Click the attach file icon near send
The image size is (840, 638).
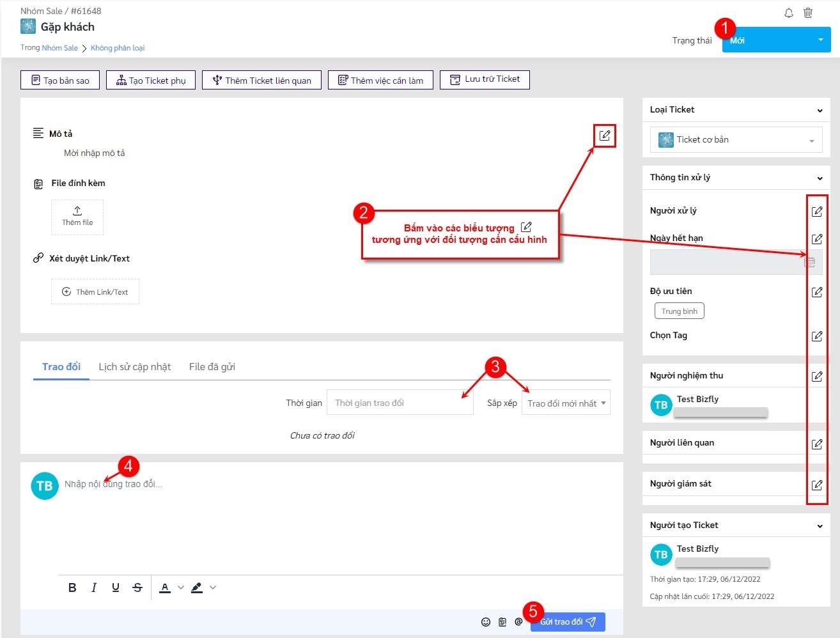click(x=502, y=622)
